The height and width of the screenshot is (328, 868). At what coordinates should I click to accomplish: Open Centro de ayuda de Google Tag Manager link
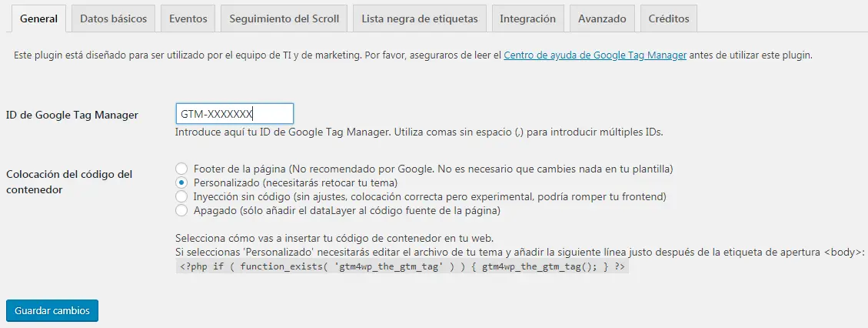coord(594,55)
